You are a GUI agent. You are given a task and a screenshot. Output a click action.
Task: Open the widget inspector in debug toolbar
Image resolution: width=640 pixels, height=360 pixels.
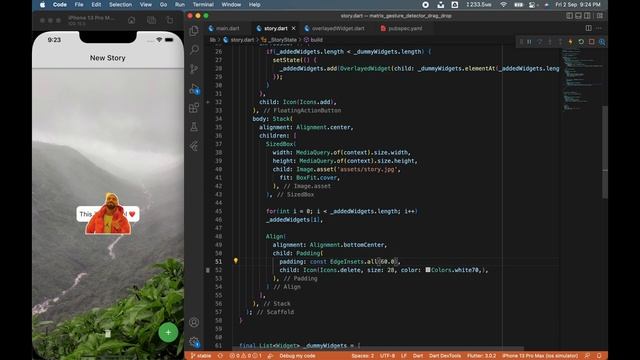coord(602,42)
